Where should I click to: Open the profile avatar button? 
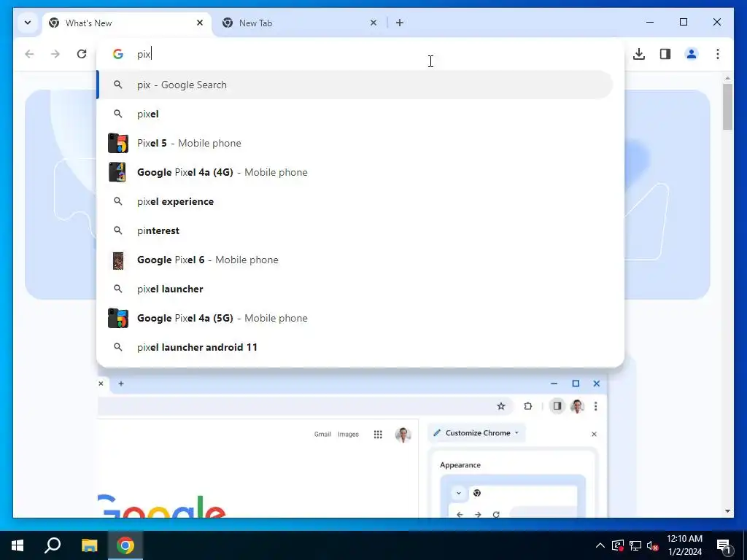pyautogui.click(x=692, y=54)
